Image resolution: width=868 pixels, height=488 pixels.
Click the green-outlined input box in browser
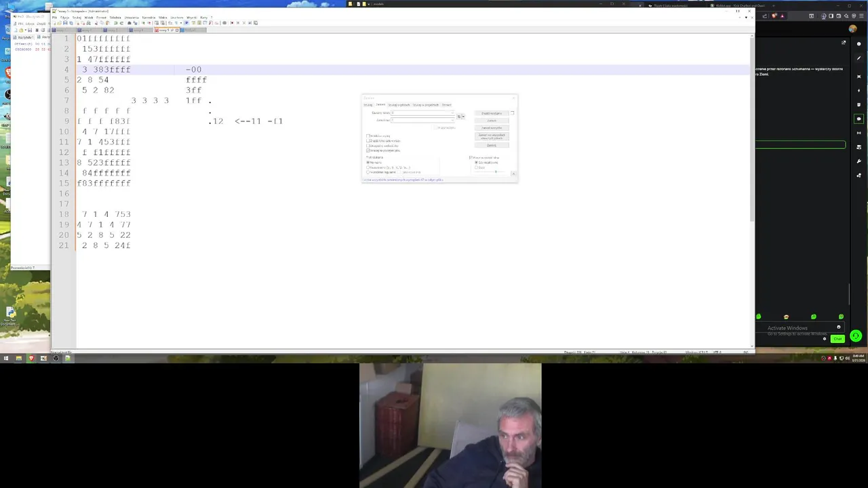tap(801, 145)
